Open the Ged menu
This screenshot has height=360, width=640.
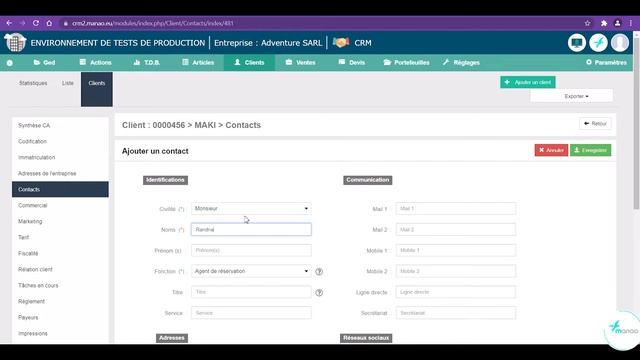(x=44, y=62)
